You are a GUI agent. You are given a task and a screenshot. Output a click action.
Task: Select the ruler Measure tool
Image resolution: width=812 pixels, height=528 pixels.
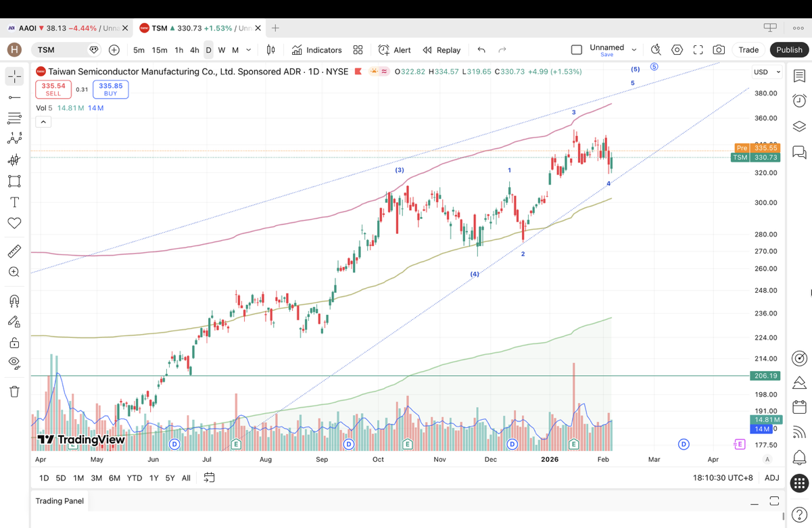click(14, 251)
